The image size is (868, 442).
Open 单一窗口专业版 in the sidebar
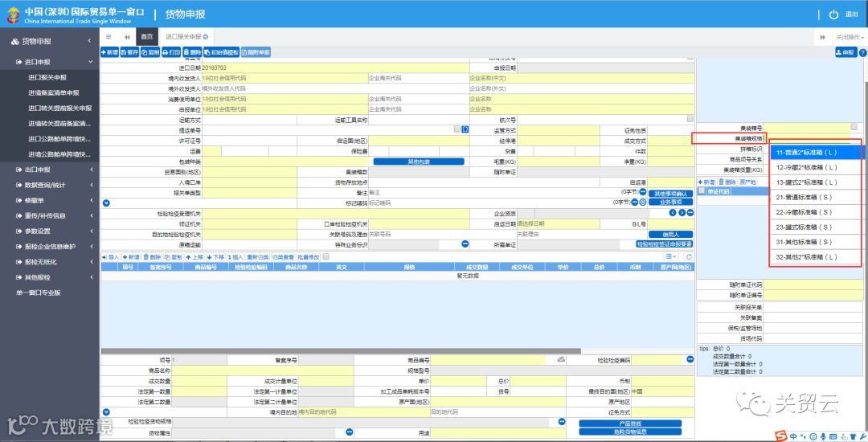(39, 293)
